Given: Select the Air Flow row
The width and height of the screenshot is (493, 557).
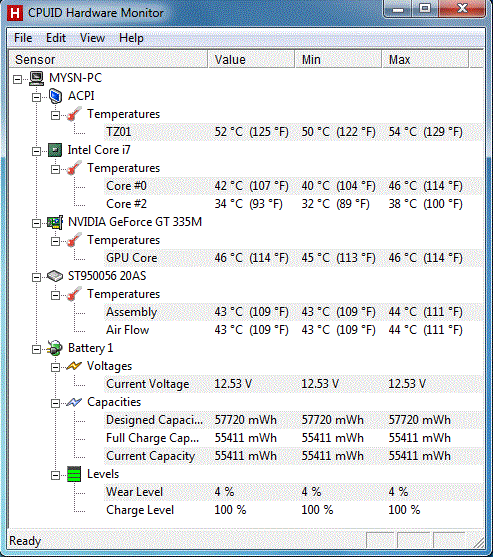Looking at the screenshot, I should [293, 330].
